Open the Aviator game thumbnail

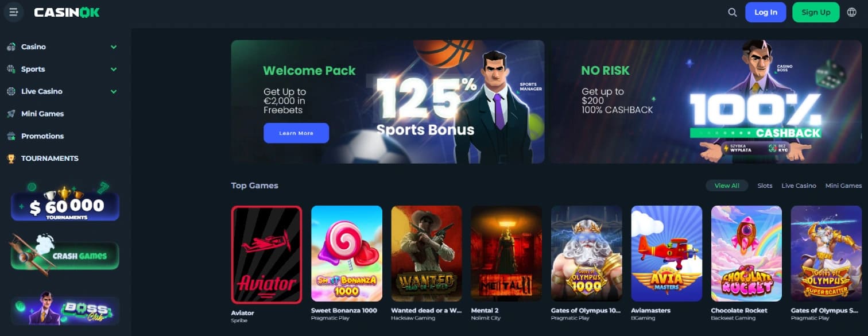[x=266, y=254]
